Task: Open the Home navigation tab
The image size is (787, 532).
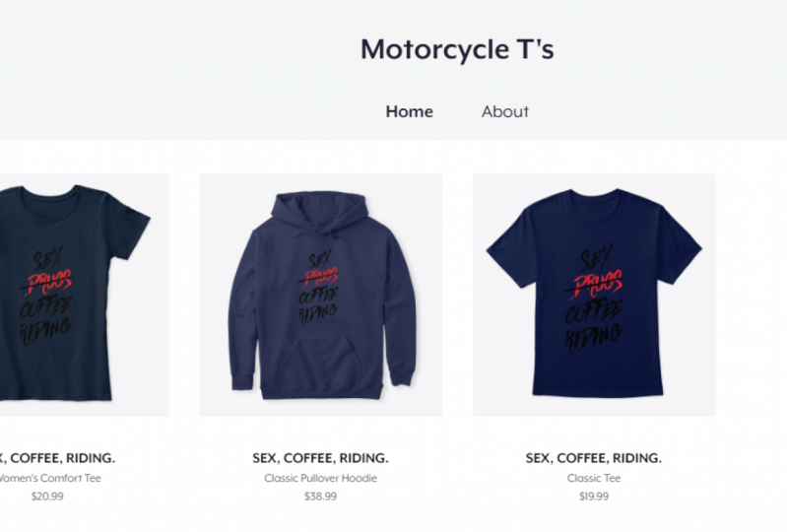Action: [x=409, y=111]
